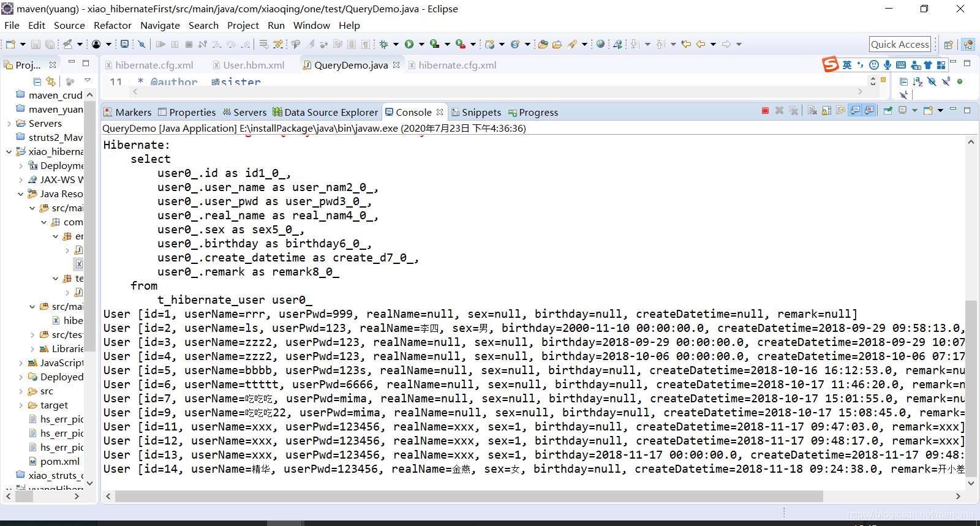Switch to Data Source Explorer tab

coord(325,112)
